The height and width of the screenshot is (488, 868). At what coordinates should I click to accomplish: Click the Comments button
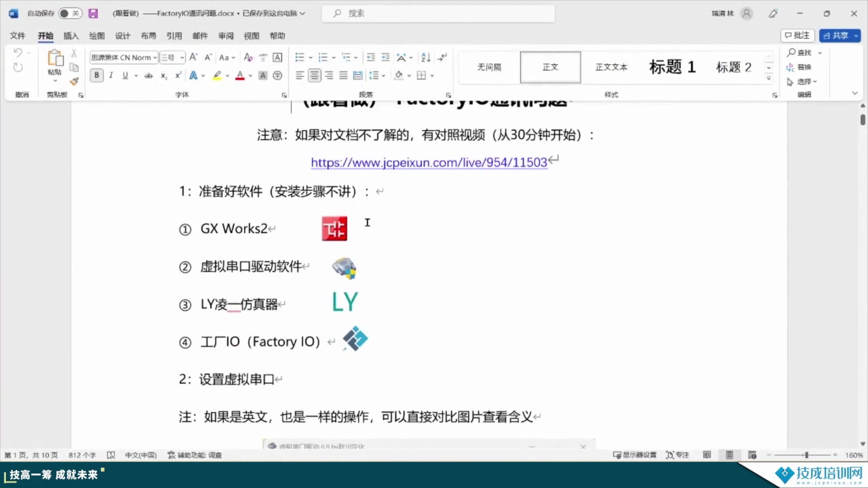pos(797,36)
